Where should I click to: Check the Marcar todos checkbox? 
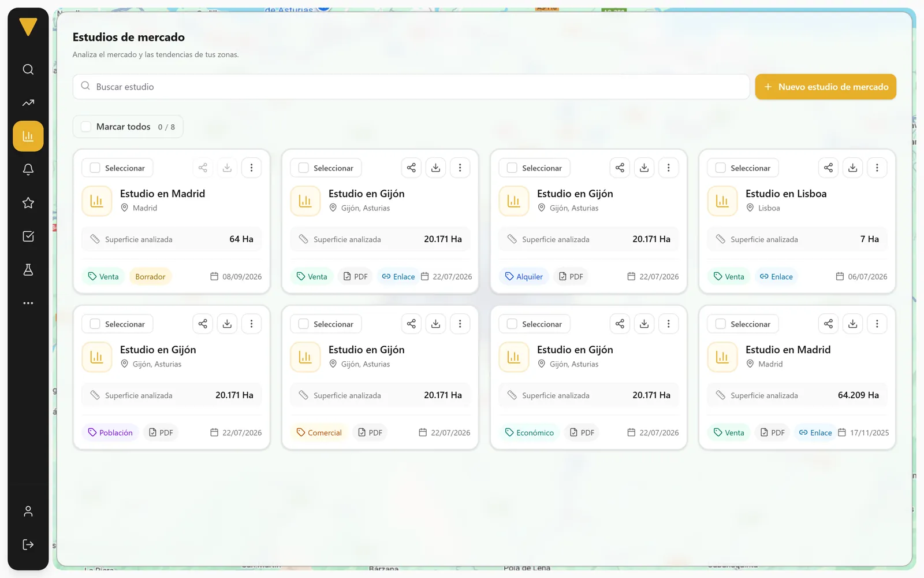pos(86,127)
